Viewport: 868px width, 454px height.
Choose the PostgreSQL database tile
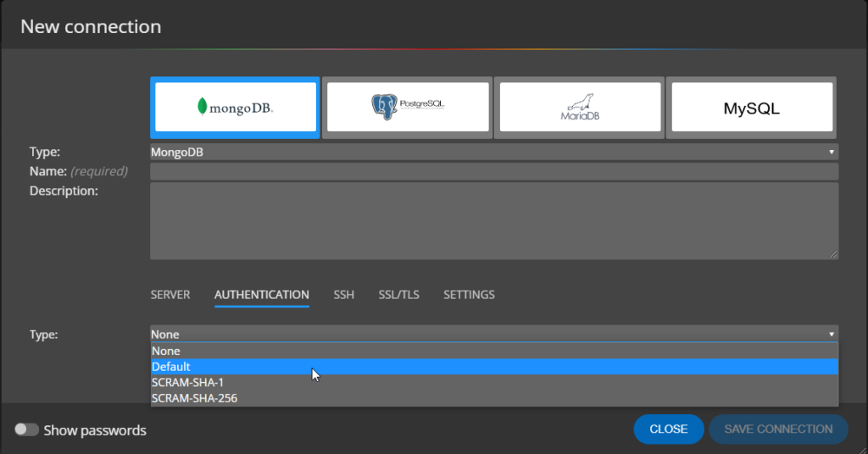click(x=408, y=108)
